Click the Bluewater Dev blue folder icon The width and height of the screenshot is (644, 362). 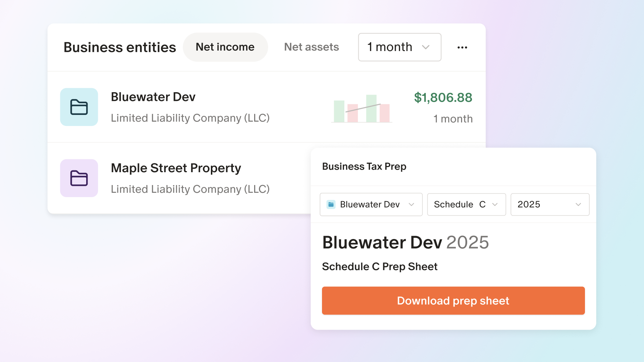click(x=79, y=107)
